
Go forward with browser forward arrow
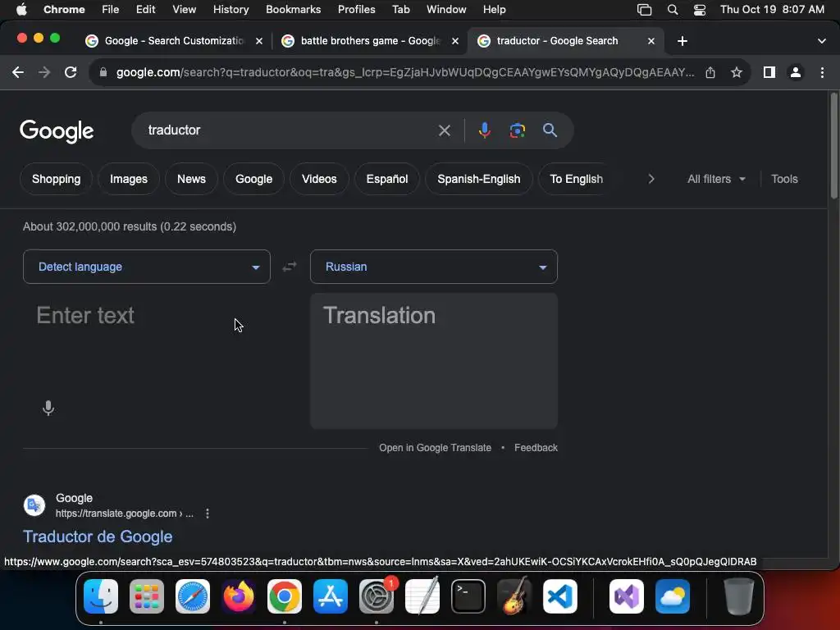pyautogui.click(x=44, y=72)
